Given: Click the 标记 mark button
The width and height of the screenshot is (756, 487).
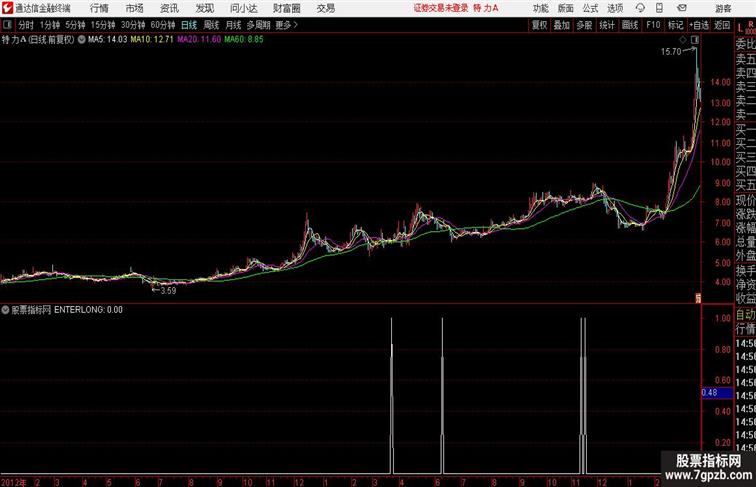Looking at the screenshot, I should pyautogui.click(x=675, y=25).
